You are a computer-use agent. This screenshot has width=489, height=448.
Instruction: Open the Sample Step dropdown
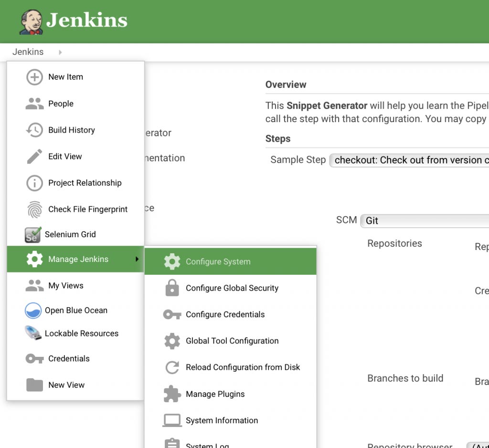click(x=409, y=160)
